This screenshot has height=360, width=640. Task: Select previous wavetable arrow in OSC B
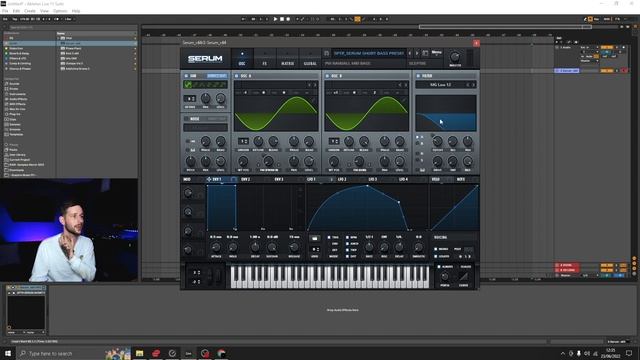pyautogui.click(x=400, y=85)
